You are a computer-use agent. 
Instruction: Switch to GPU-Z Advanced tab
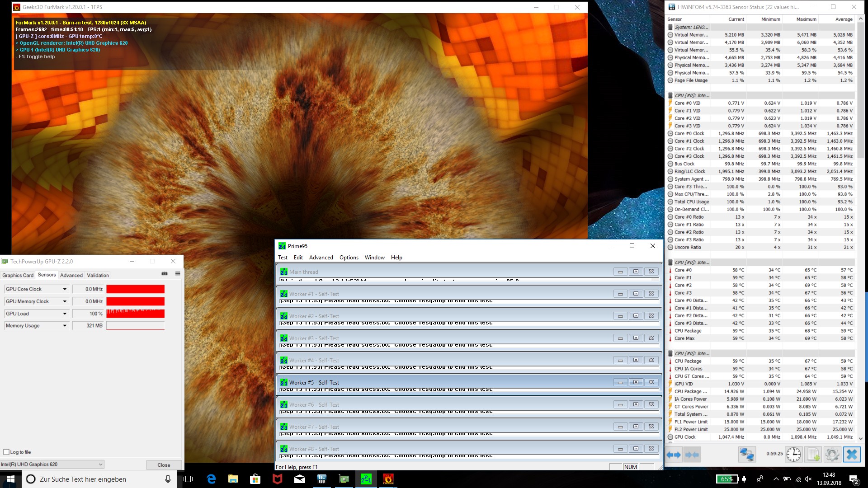coord(71,275)
